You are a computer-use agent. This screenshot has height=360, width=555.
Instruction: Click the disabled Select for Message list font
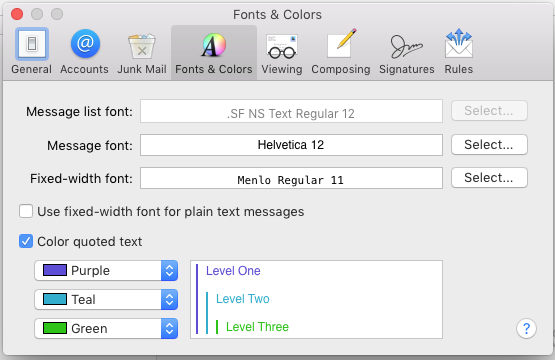489,111
